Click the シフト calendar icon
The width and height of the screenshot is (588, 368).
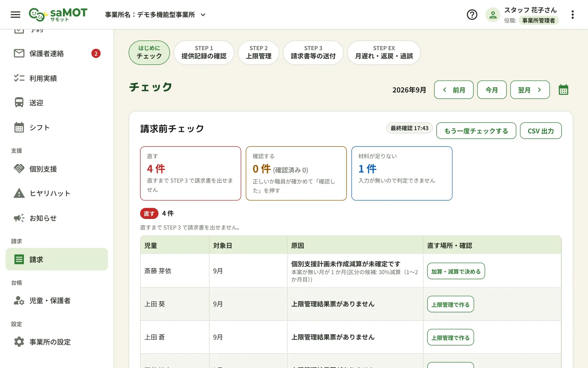point(19,127)
